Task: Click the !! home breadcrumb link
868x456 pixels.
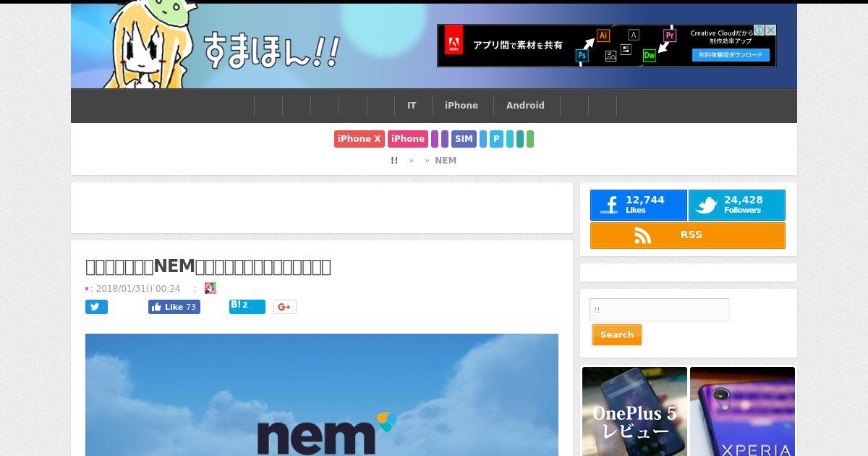Action: 394,161
